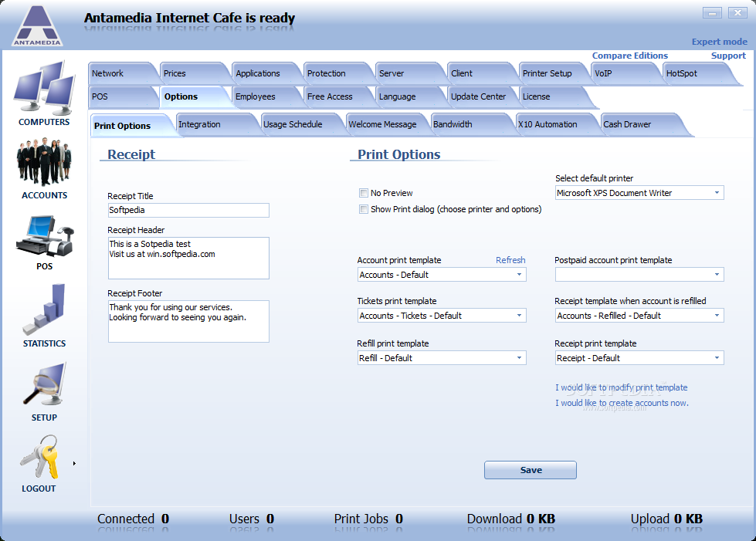756x541 pixels.
Task: Click the Expert mode link
Action: (x=720, y=42)
